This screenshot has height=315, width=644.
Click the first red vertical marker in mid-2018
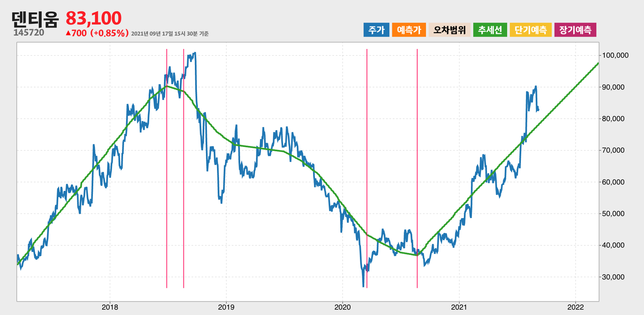click(167, 168)
